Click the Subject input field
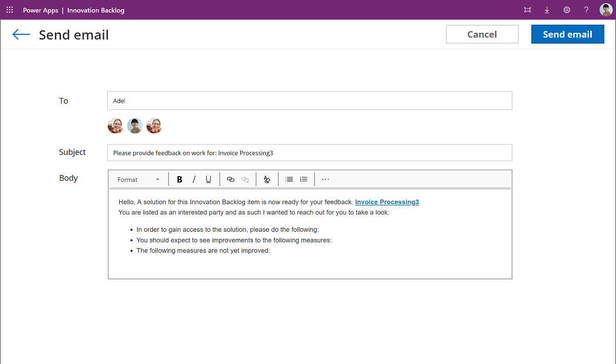Viewport: 616px width, 364px height. point(310,153)
